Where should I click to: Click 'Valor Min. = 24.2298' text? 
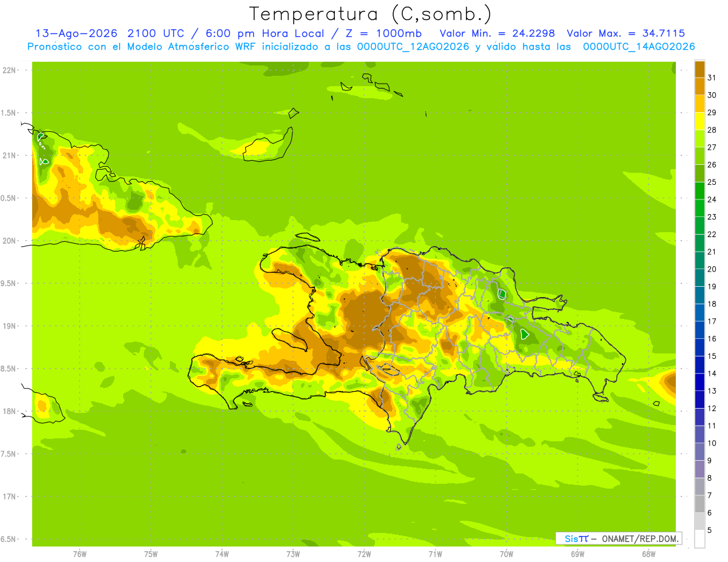coord(497,33)
